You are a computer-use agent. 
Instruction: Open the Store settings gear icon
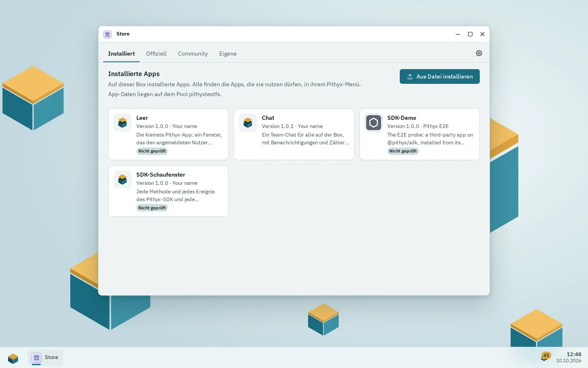(x=479, y=53)
